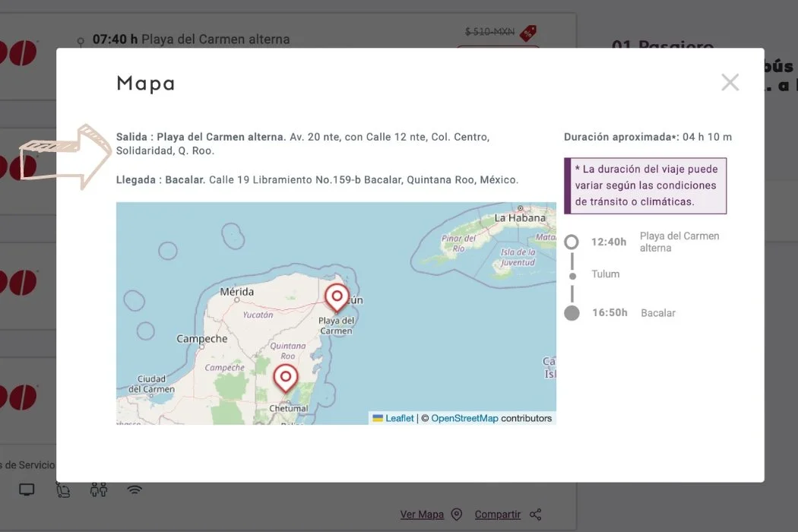This screenshot has width=798, height=532.
Task: Select the Tulum intermediate stop marker
Action: [x=572, y=276]
